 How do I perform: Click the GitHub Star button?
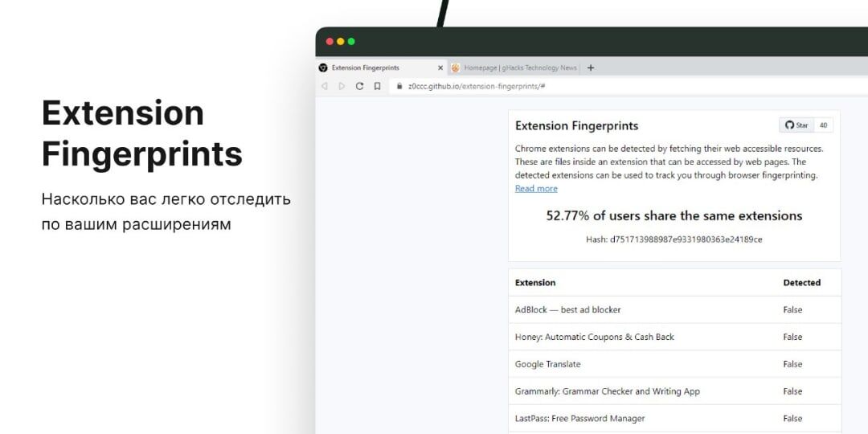(797, 125)
